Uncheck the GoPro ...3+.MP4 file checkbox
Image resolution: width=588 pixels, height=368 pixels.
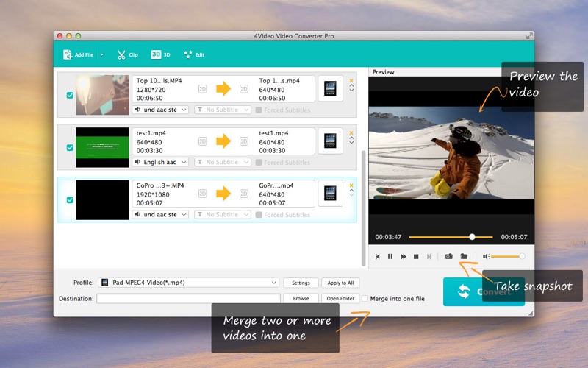[70, 199]
